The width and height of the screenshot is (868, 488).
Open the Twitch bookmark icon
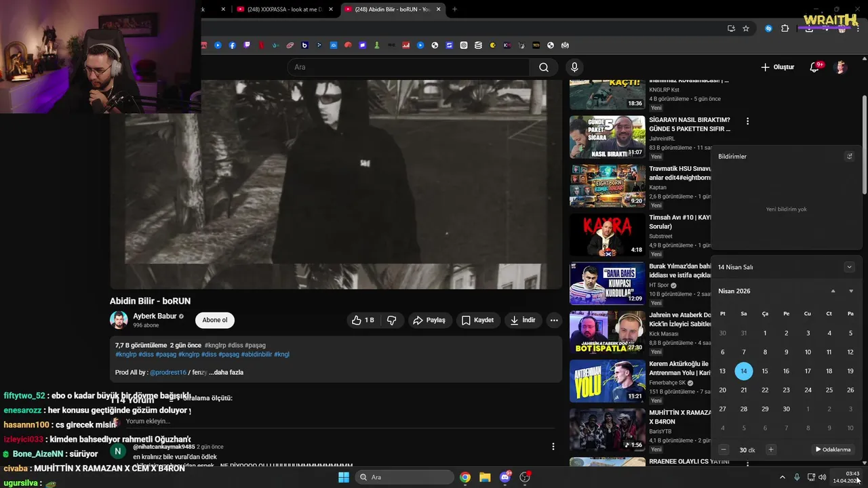(247, 45)
